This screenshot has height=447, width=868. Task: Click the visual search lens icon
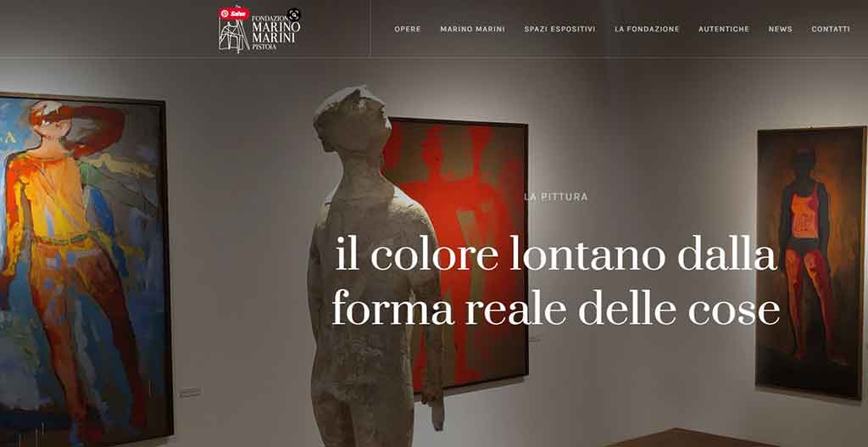tap(294, 14)
